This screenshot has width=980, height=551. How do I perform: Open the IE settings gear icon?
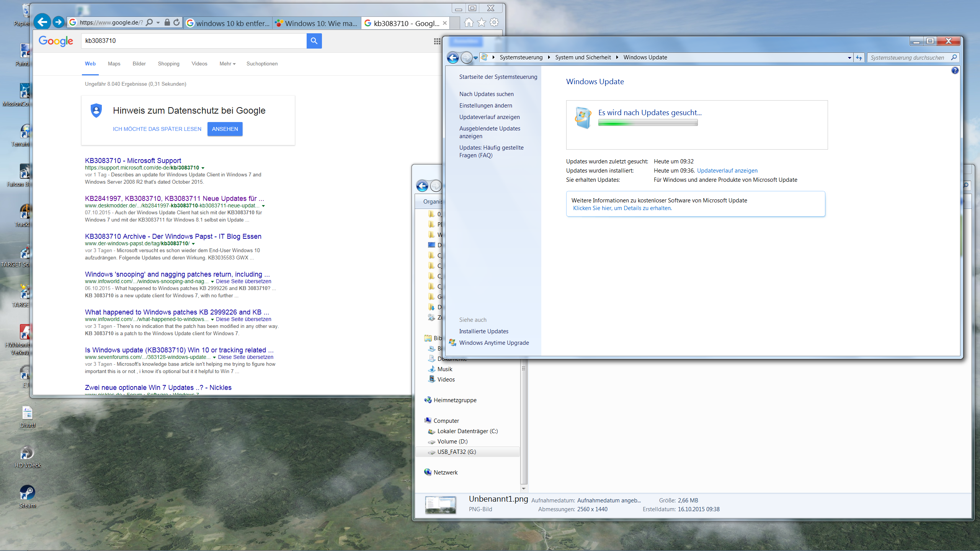click(494, 23)
